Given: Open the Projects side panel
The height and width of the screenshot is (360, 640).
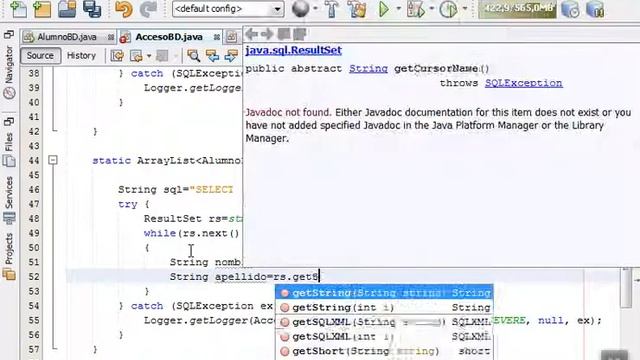Looking at the screenshot, I should [x=9, y=256].
